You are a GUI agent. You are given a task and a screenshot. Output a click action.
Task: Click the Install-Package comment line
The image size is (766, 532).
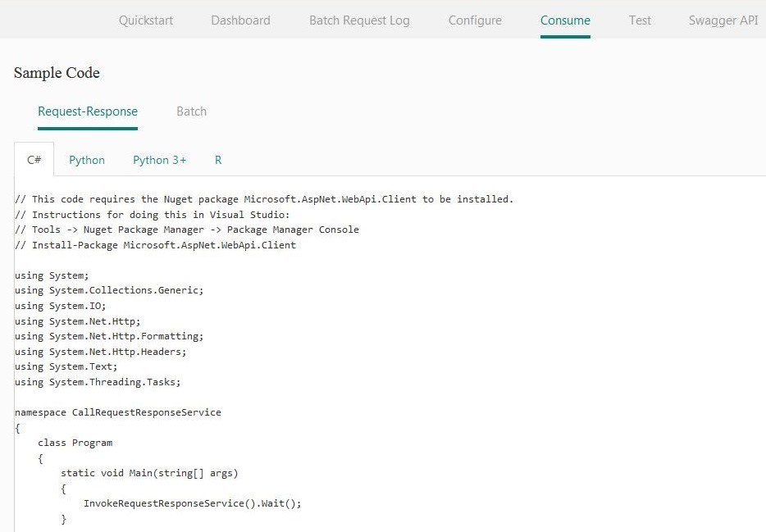point(155,245)
